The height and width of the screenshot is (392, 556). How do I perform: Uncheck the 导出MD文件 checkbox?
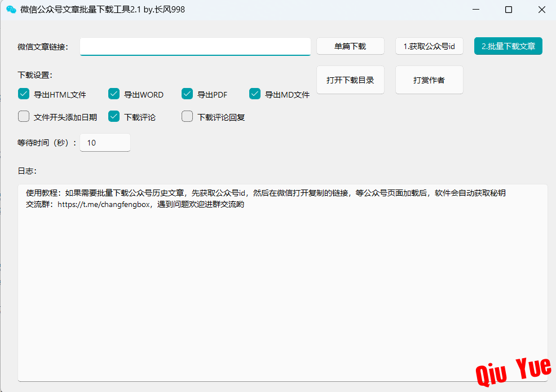pos(255,94)
